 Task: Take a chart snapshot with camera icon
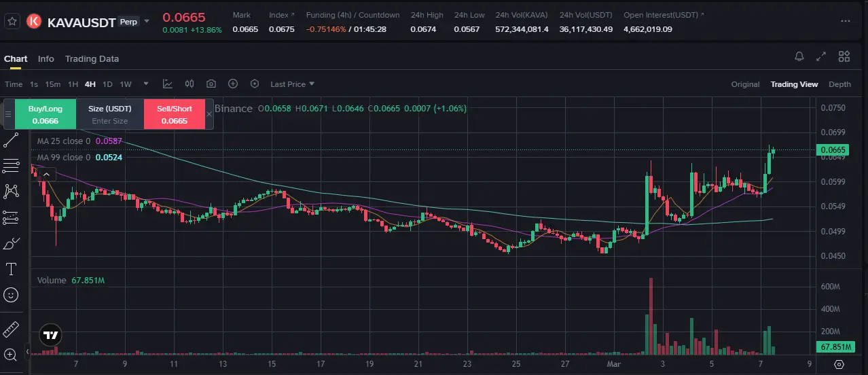211,84
